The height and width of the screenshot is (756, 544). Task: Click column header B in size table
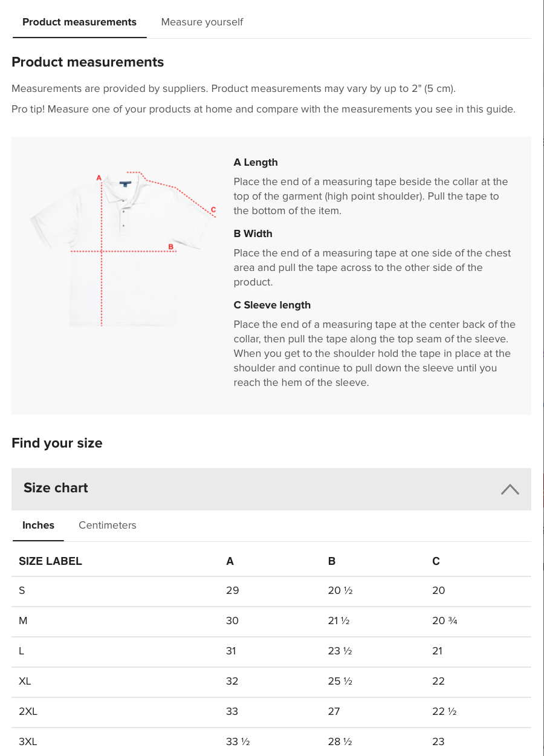click(x=332, y=561)
